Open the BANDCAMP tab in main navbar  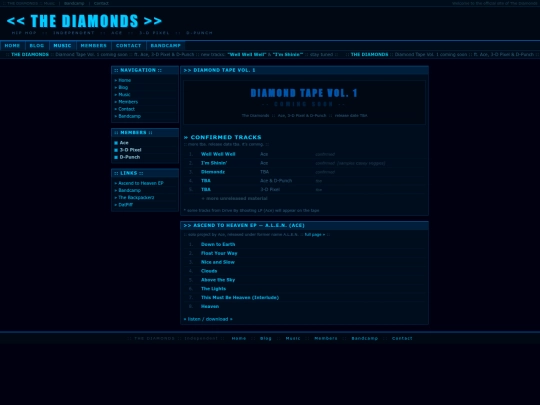click(x=166, y=45)
